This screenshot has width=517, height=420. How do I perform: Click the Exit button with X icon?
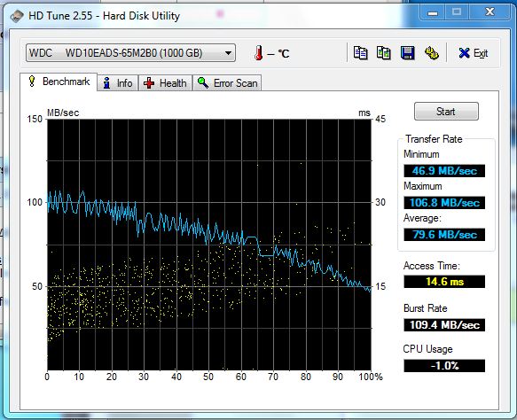click(474, 52)
